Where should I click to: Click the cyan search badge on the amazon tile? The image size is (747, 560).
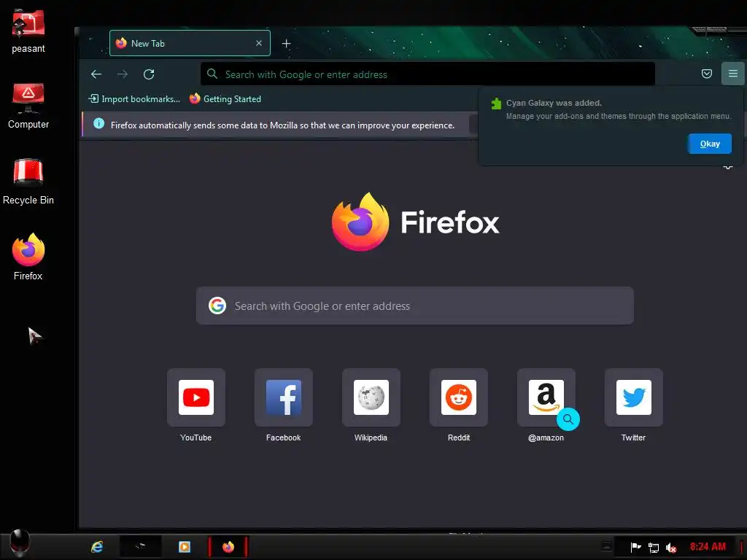568,419
